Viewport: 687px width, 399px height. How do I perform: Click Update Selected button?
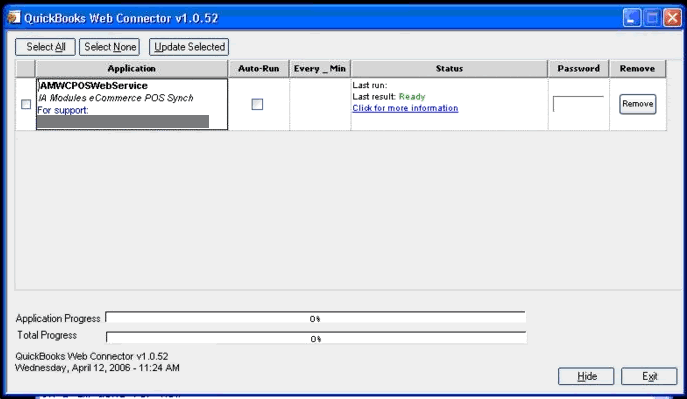[x=189, y=47]
